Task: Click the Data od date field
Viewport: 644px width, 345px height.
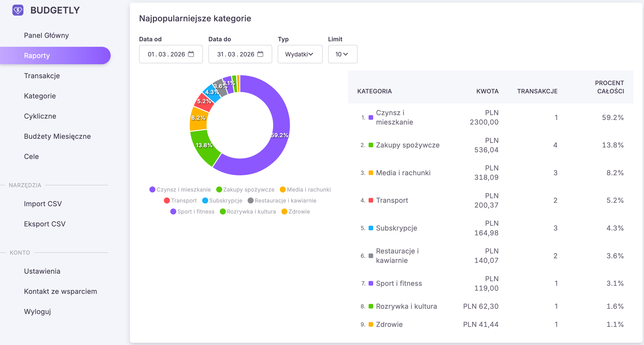Action: tap(171, 54)
